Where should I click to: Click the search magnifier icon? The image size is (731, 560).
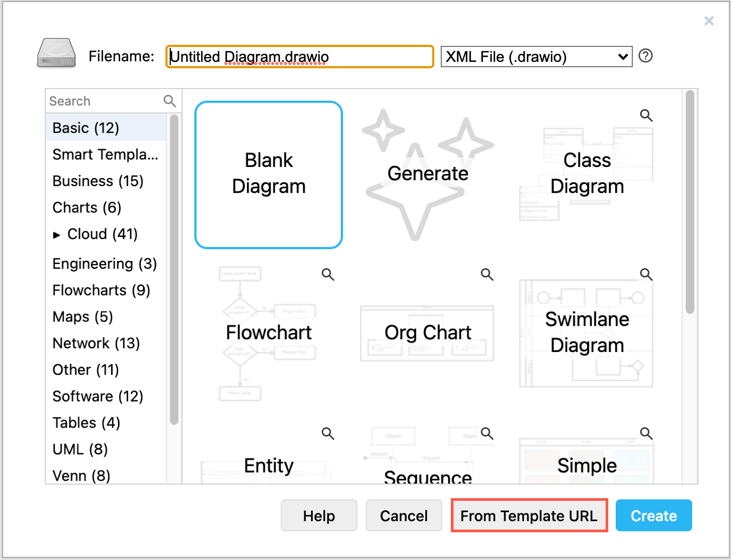pyautogui.click(x=170, y=101)
